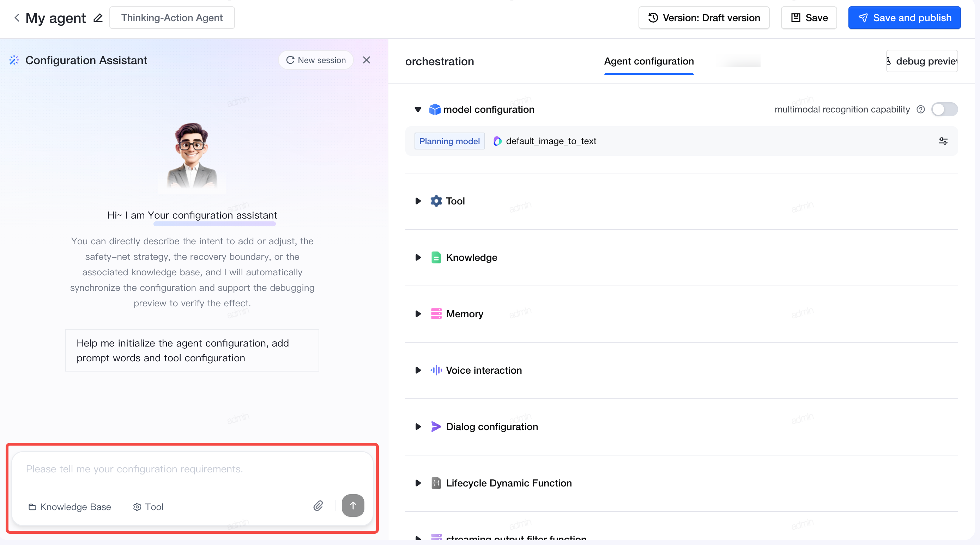
Task: Expand the Lifecycle Dynamic Function section
Action: click(x=418, y=483)
